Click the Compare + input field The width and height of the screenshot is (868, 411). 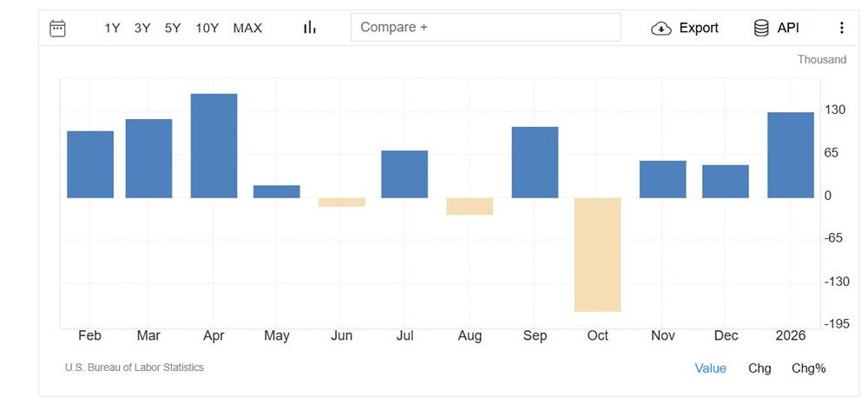pos(485,28)
